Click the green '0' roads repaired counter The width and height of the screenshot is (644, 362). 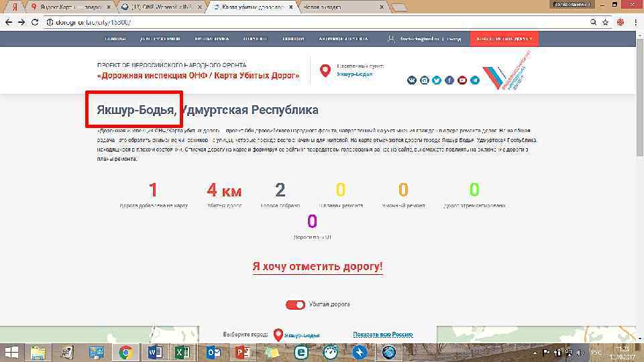tap(474, 190)
